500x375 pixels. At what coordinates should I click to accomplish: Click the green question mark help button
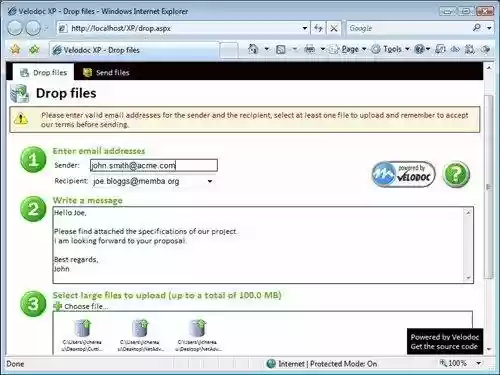pyautogui.click(x=456, y=174)
